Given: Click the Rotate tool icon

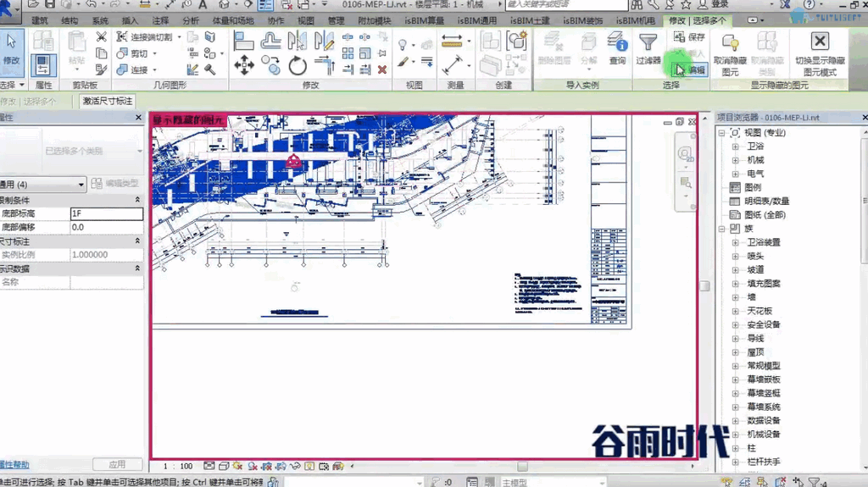Looking at the screenshot, I should click(298, 66).
